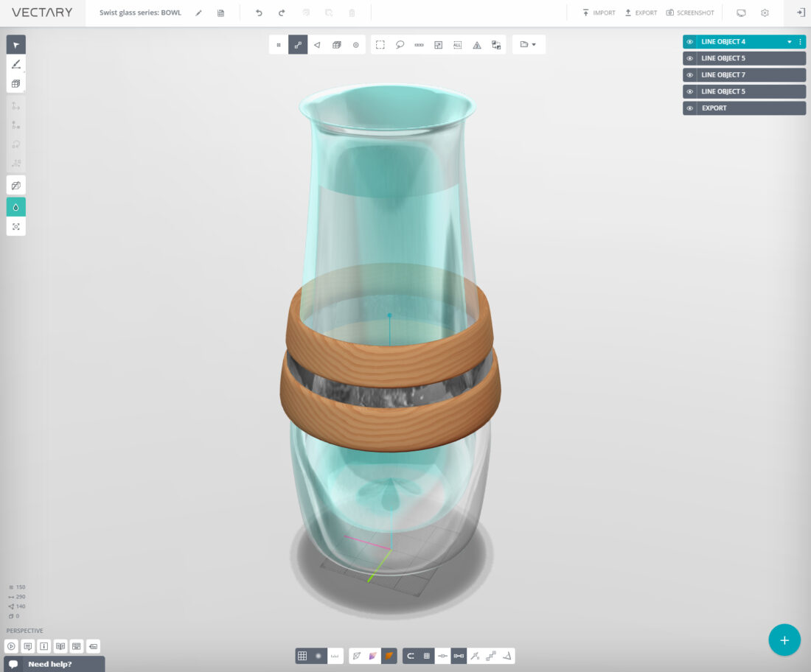Open the folder dropdown in the top toolbar
The width and height of the screenshot is (811, 672).
[x=528, y=44]
